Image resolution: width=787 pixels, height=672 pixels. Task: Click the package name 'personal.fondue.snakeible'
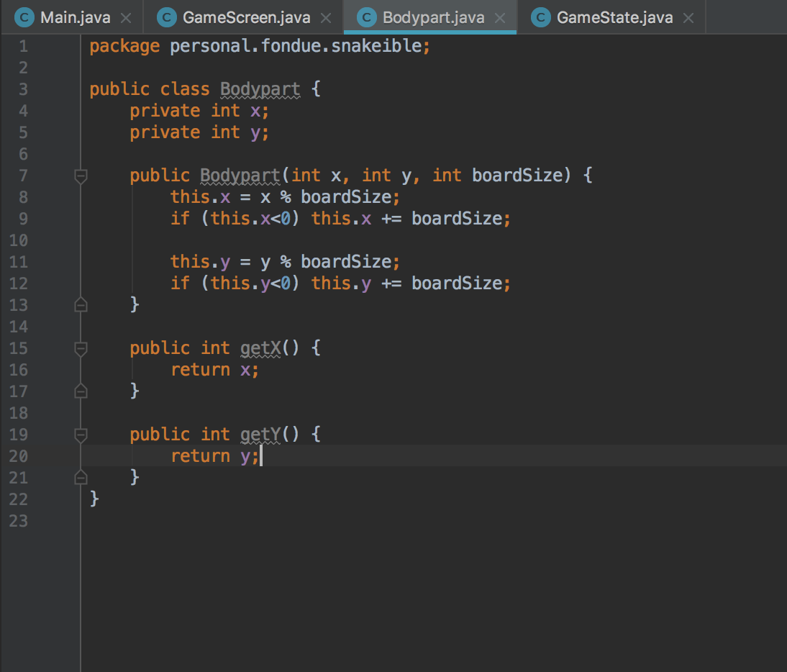click(x=296, y=46)
